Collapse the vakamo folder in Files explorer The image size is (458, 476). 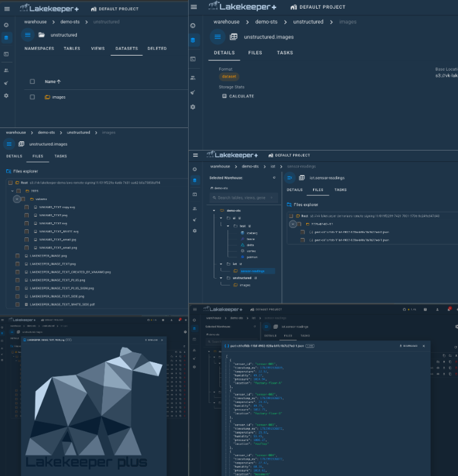tap(17, 199)
